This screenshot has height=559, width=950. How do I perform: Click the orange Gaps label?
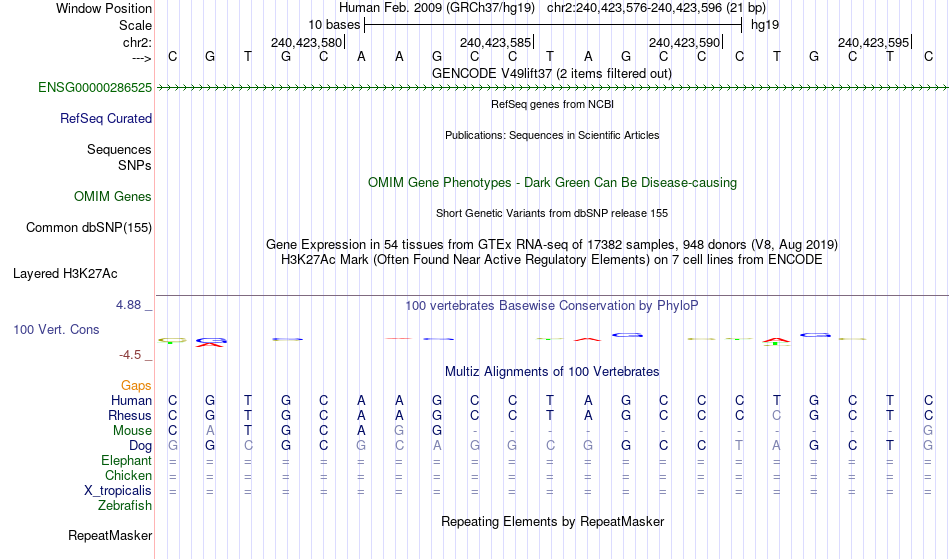pyautogui.click(x=136, y=386)
